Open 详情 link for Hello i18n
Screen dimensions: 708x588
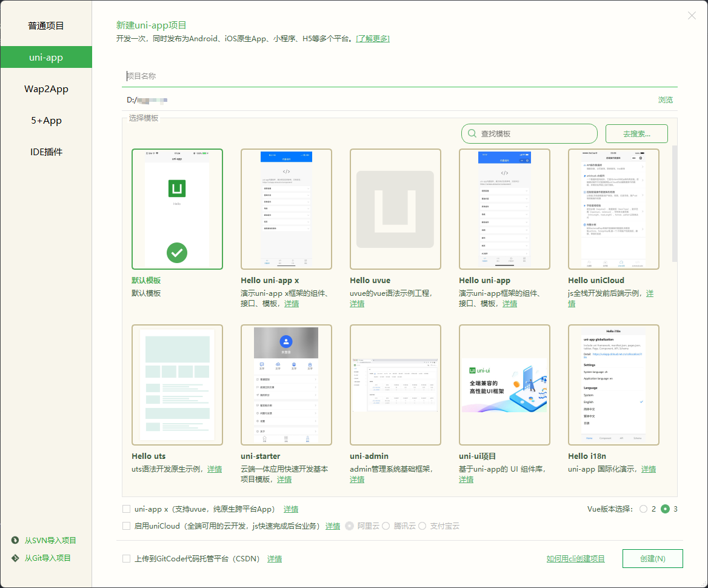(x=649, y=469)
